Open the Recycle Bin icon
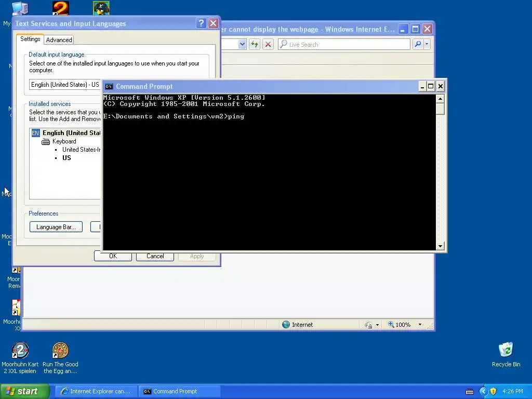The width and height of the screenshot is (532, 399). 506,354
